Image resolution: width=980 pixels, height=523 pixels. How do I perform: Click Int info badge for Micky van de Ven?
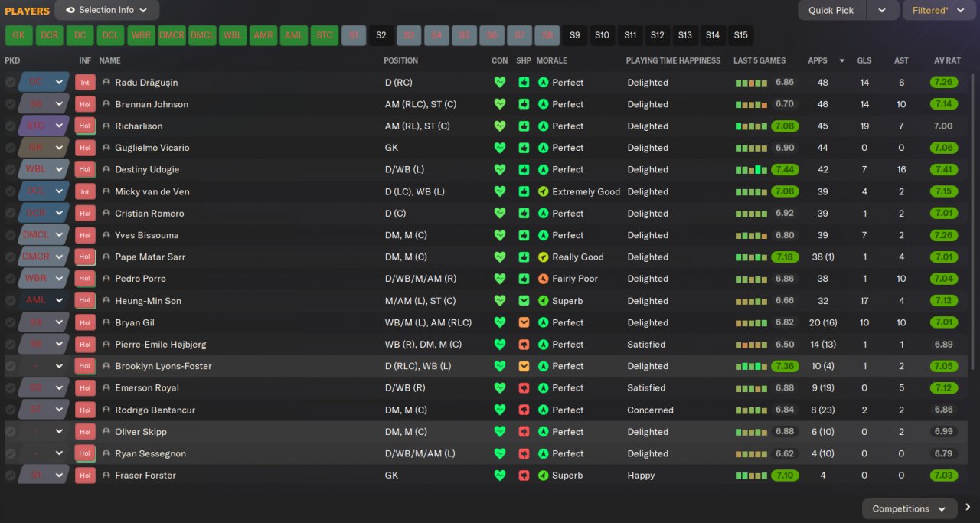tap(85, 191)
